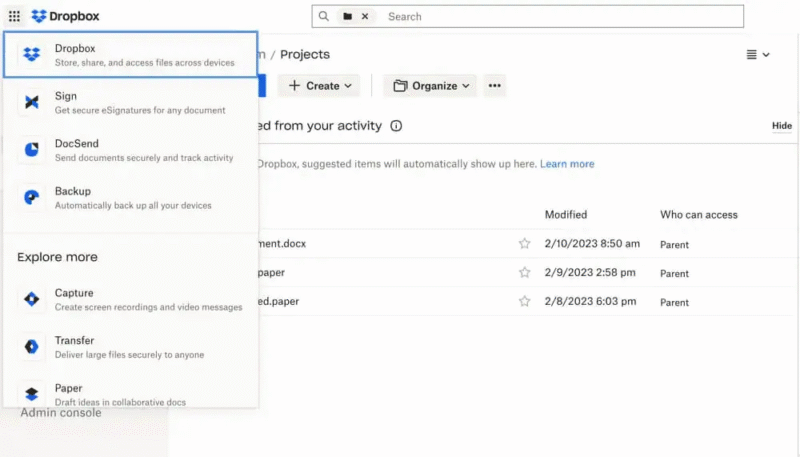The width and height of the screenshot is (800, 457).
Task: Click the Capture app icon
Action: click(32, 299)
